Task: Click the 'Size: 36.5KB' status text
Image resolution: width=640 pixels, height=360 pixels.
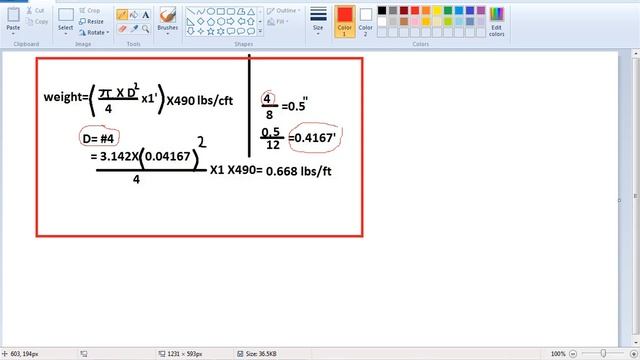Action: [x=261, y=354]
